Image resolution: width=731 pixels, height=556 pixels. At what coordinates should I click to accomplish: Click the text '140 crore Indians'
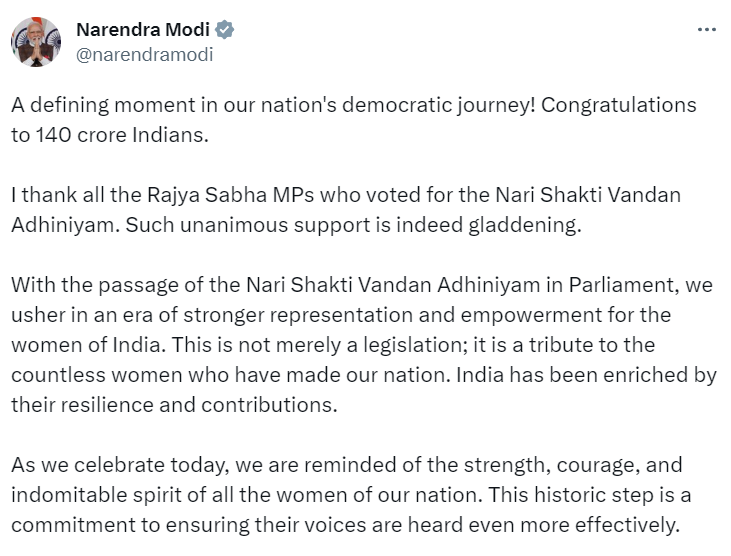[121, 135]
